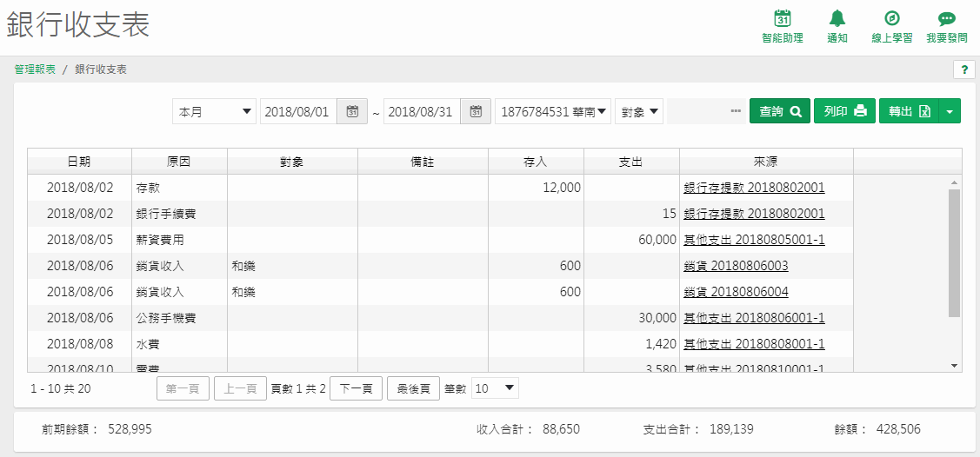Sort by the 原因 column header

(179, 162)
